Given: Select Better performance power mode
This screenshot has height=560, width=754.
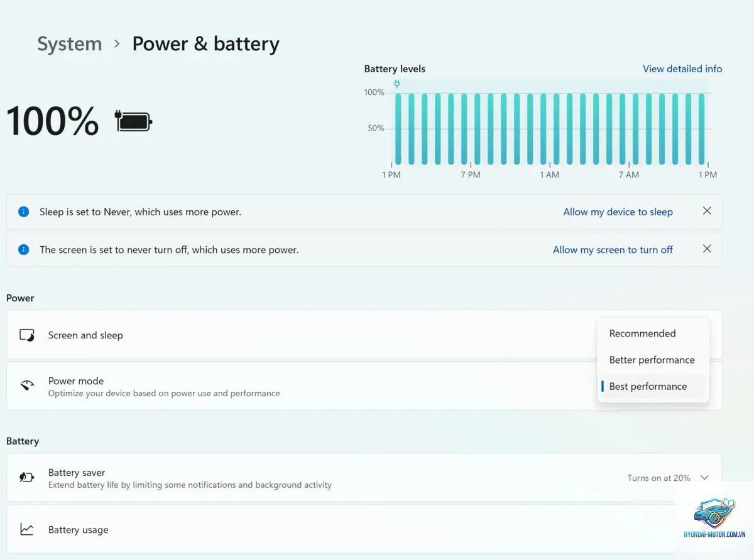Looking at the screenshot, I should [653, 360].
